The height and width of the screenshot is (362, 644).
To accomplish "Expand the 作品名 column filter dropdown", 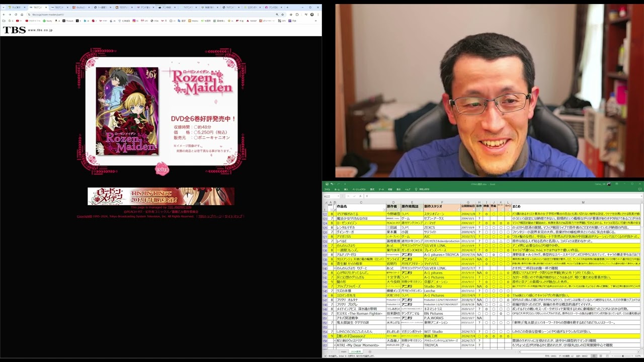I will [x=383, y=210].
